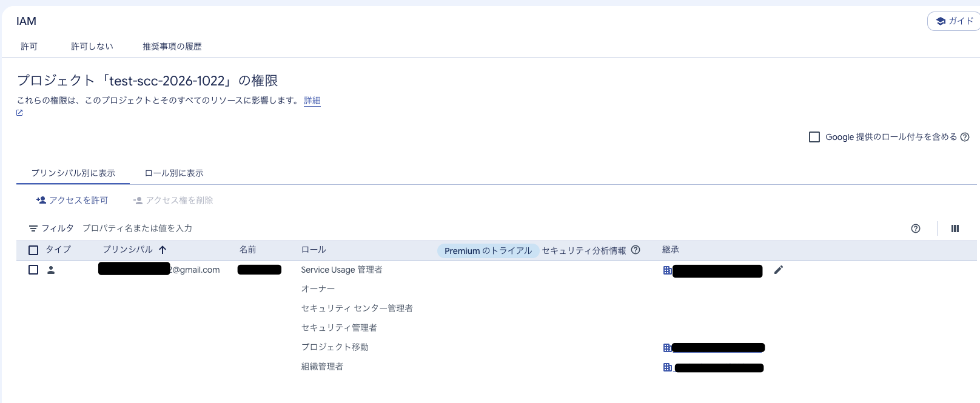Click the セキュリティ分析情報 column header
The width and height of the screenshot is (980, 403).
click(x=584, y=250)
